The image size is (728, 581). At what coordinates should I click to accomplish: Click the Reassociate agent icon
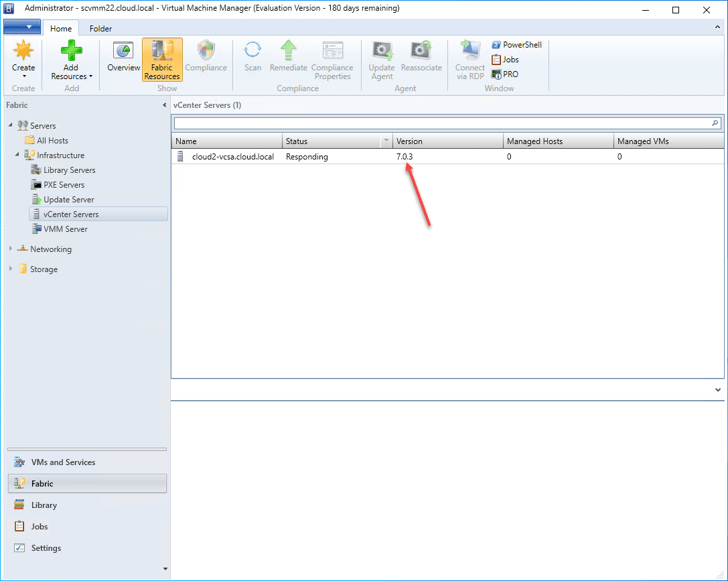[x=421, y=50]
